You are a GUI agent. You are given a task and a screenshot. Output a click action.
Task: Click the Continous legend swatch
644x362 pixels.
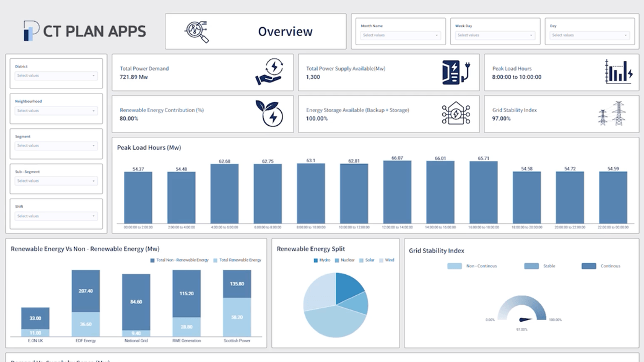point(589,266)
